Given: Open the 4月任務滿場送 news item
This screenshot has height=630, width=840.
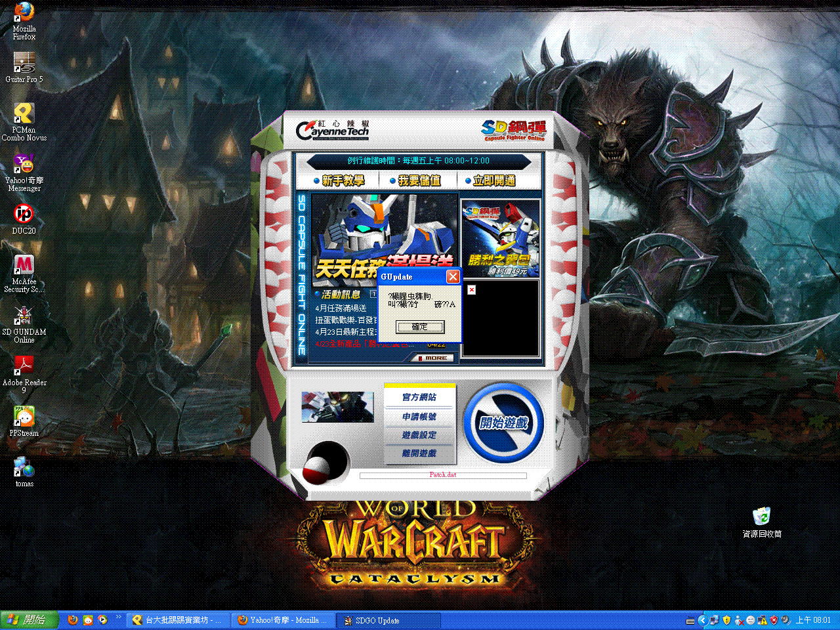Looking at the screenshot, I should (x=341, y=308).
